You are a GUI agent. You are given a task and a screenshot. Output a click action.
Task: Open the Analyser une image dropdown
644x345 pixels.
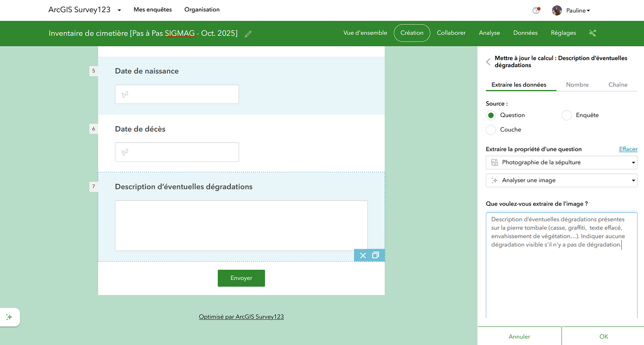tap(561, 180)
